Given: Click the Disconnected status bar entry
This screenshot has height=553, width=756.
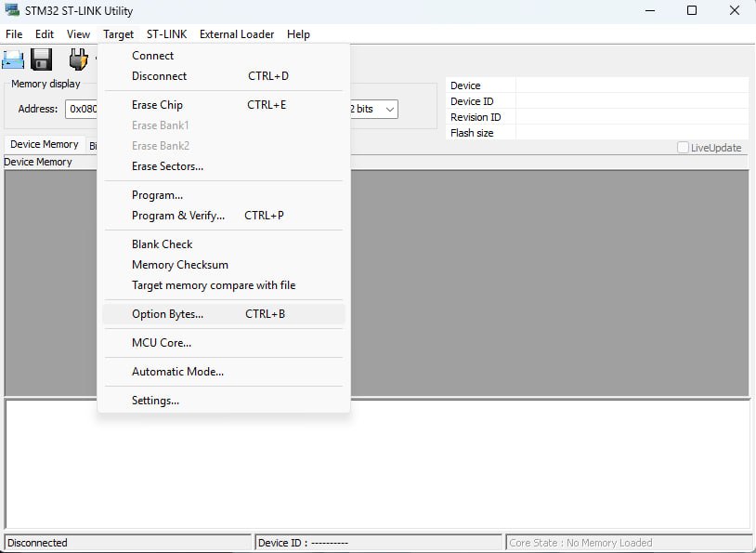Looking at the screenshot, I should (x=128, y=543).
